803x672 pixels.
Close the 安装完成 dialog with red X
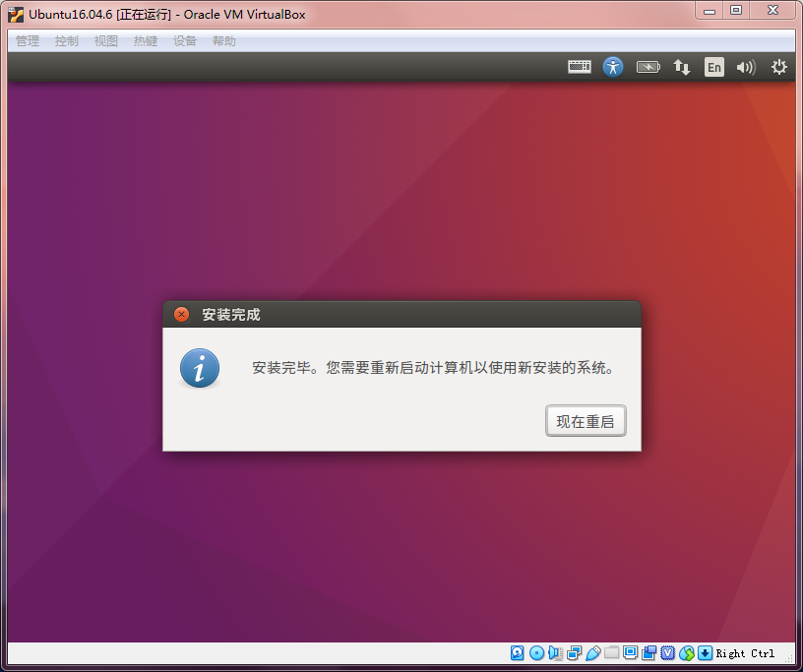tap(181, 314)
